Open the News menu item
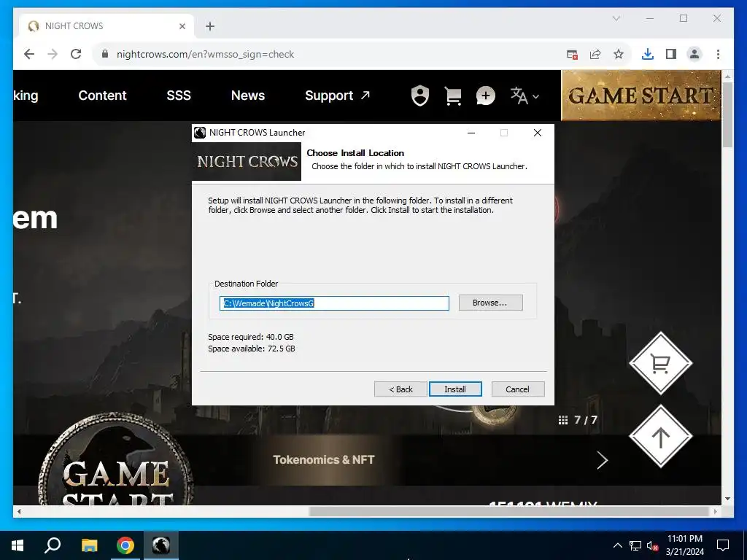Viewport: 747px width, 560px height. (248, 96)
